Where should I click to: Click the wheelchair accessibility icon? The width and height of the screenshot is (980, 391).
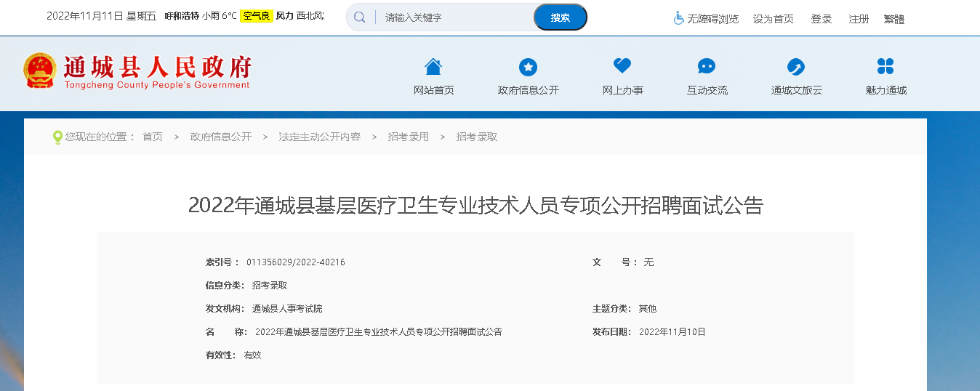click(x=679, y=18)
